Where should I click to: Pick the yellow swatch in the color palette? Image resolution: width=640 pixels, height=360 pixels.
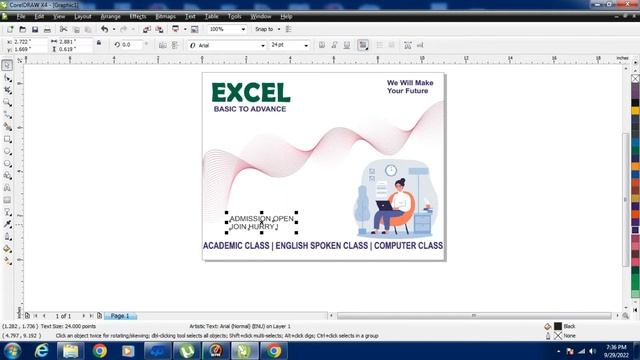[x=636, y=111]
